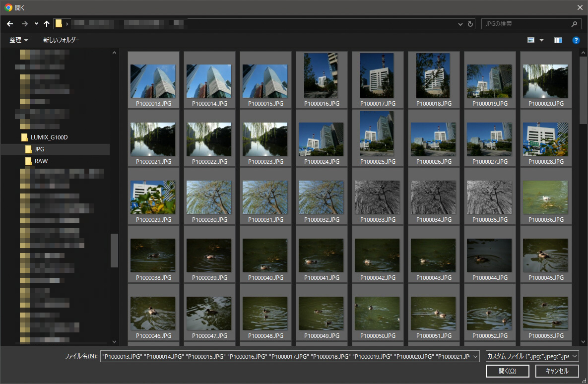The height and width of the screenshot is (384, 588).
Task: Click 新しいフォルダー button
Action: [x=61, y=40]
